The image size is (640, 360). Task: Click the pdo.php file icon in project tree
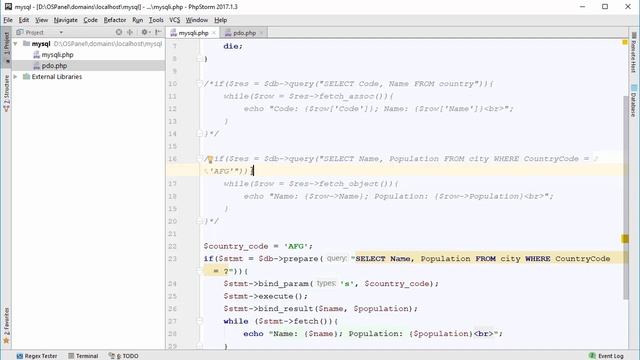pos(36,66)
